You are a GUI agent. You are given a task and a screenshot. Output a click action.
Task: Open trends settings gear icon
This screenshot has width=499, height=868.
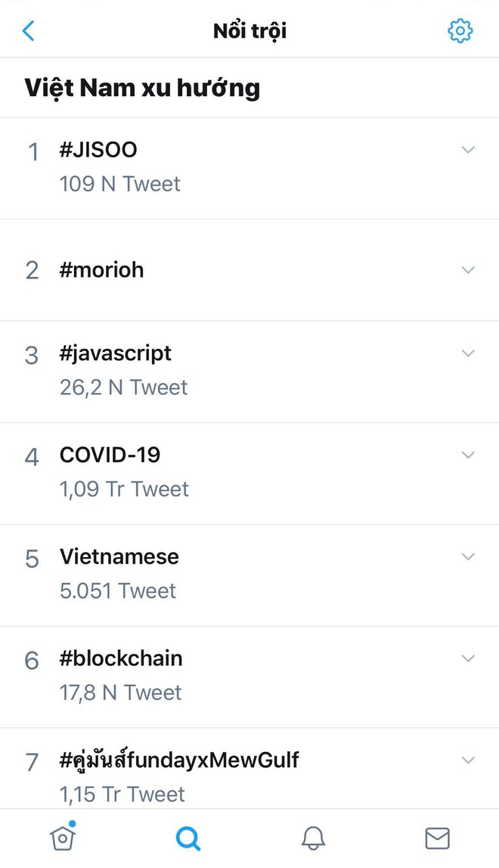click(x=460, y=31)
